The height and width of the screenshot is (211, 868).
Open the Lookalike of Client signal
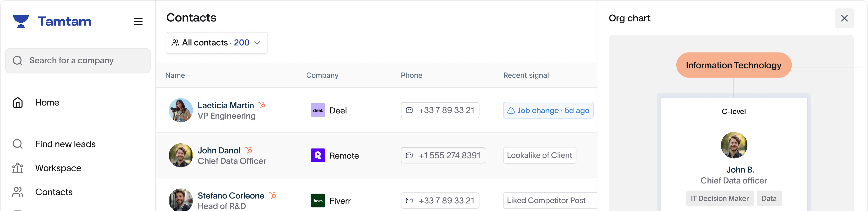[x=539, y=155]
